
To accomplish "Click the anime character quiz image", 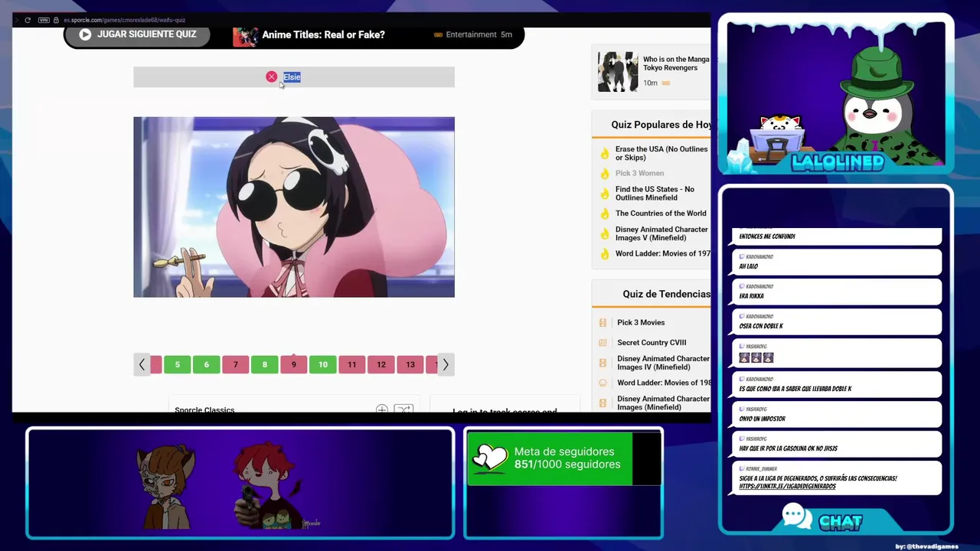I will click(294, 207).
